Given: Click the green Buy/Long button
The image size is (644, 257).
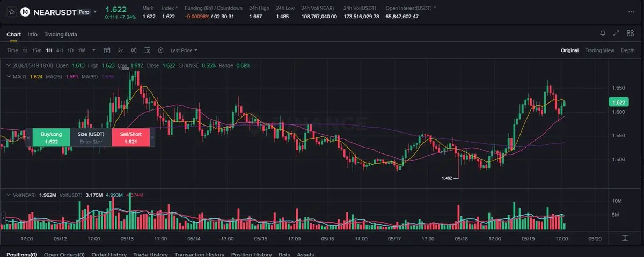Looking at the screenshot, I should coord(52,137).
